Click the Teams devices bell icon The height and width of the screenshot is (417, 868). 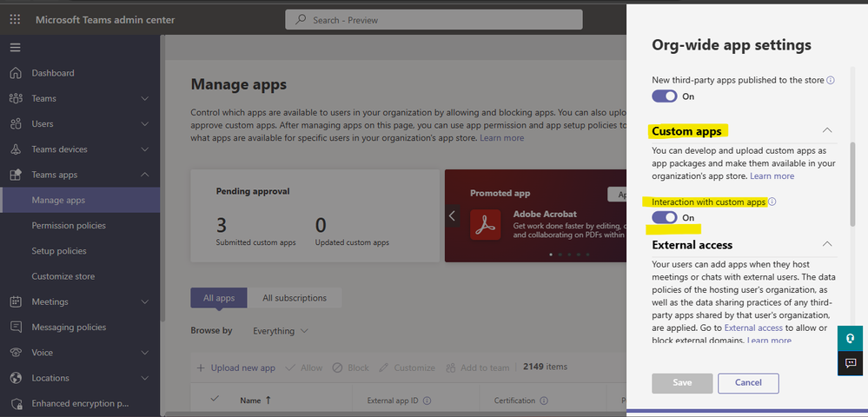(16, 149)
